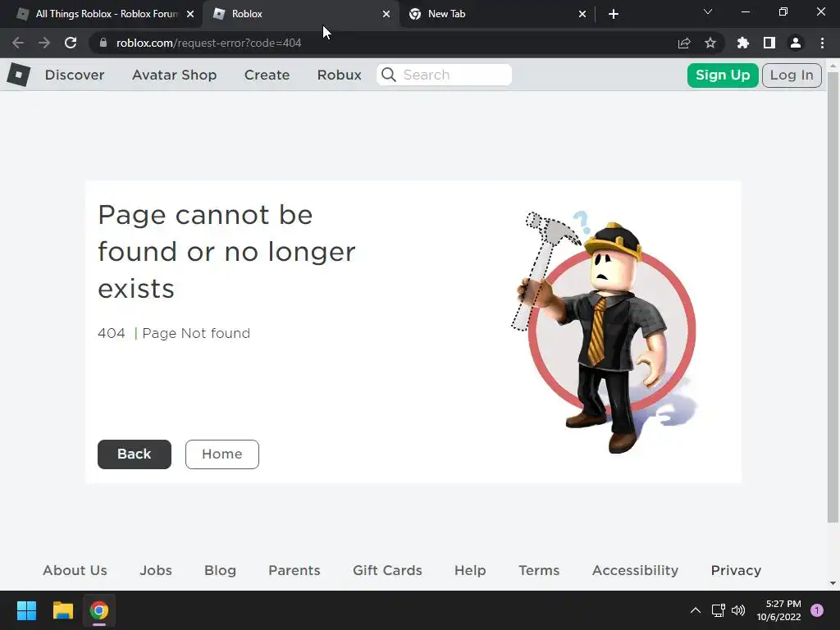Viewport: 840px width, 630px height.
Task: Click the Home button
Action: (221, 454)
